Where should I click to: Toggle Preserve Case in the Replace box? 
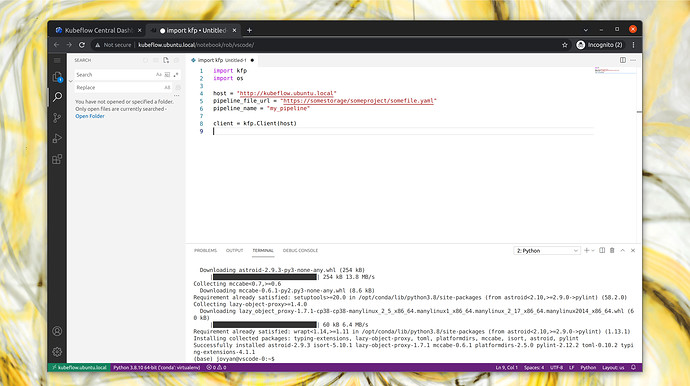(167, 88)
